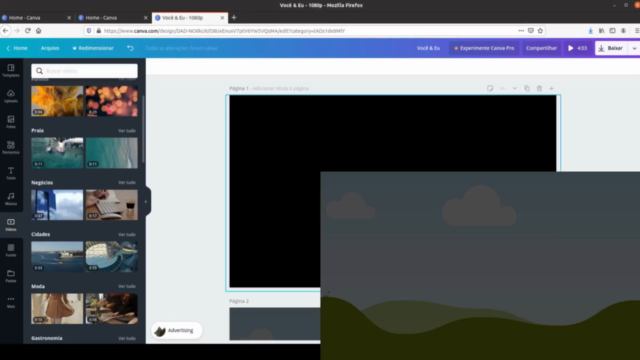Delete Página 1 with trash icon
This screenshot has height=360, width=640.
click(x=539, y=89)
